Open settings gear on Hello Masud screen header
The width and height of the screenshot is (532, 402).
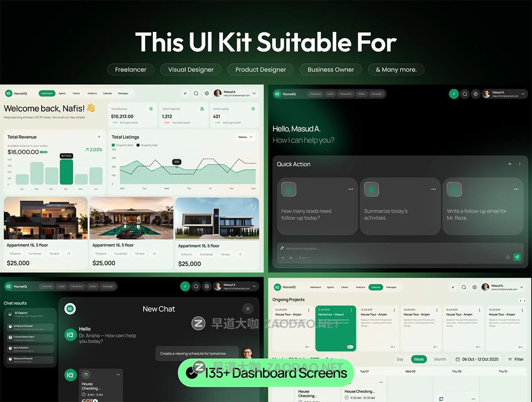tap(475, 94)
